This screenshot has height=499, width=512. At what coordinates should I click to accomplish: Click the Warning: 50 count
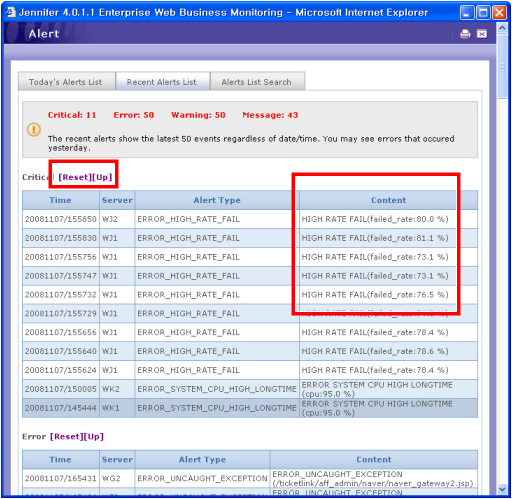pyautogui.click(x=198, y=115)
